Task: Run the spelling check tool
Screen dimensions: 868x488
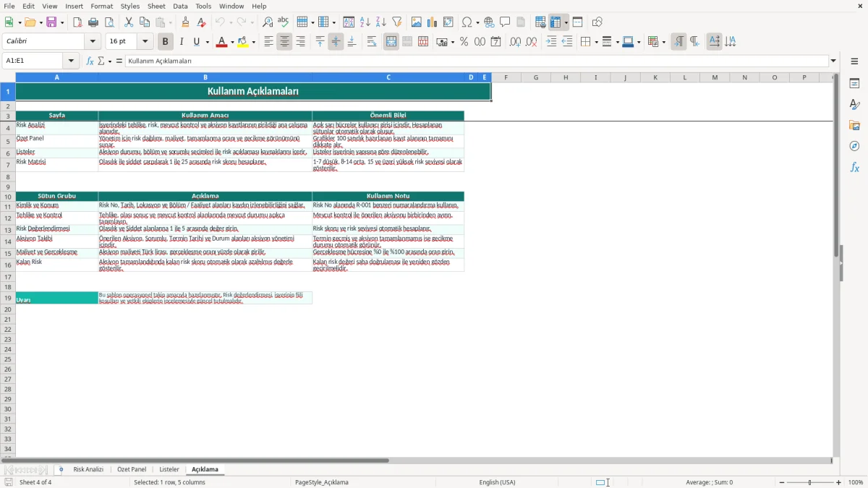Action: (284, 22)
